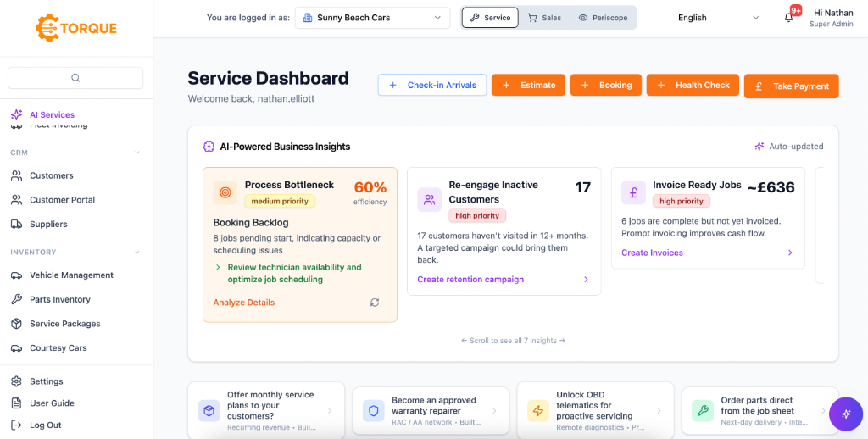The width and height of the screenshot is (868, 439).
Task: Click the Suppliers truck icon
Action: pos(17,225)
